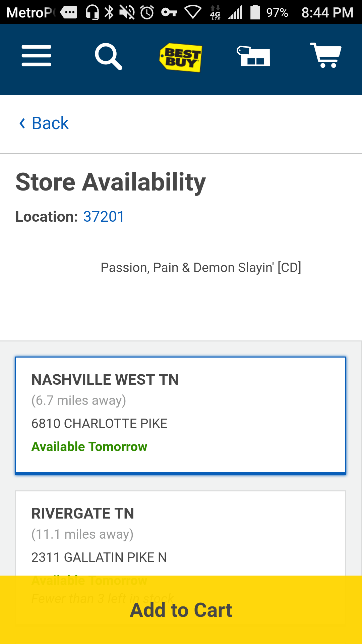Image resolution: width=362 pixels, height=644 pixels.
Task: View the shopping cart icon
Action: coord(325,55)
